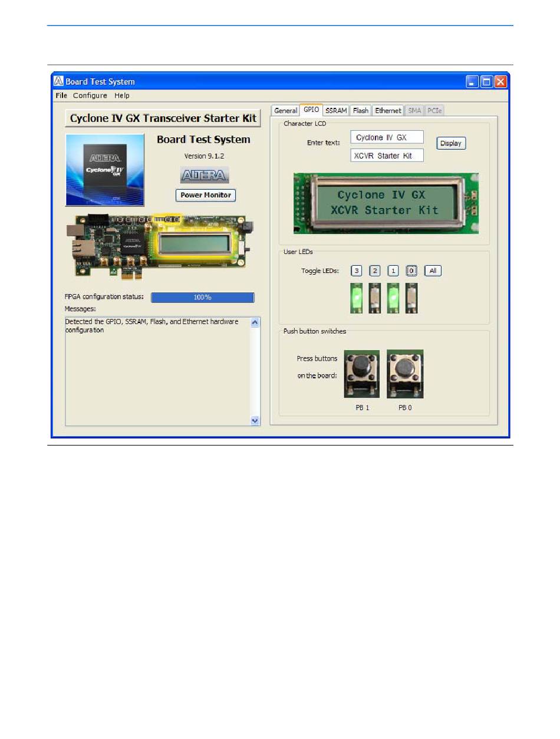This screenshot has width=560, height=739.
Task: Open the Help menu
Action: click(122, 95)
